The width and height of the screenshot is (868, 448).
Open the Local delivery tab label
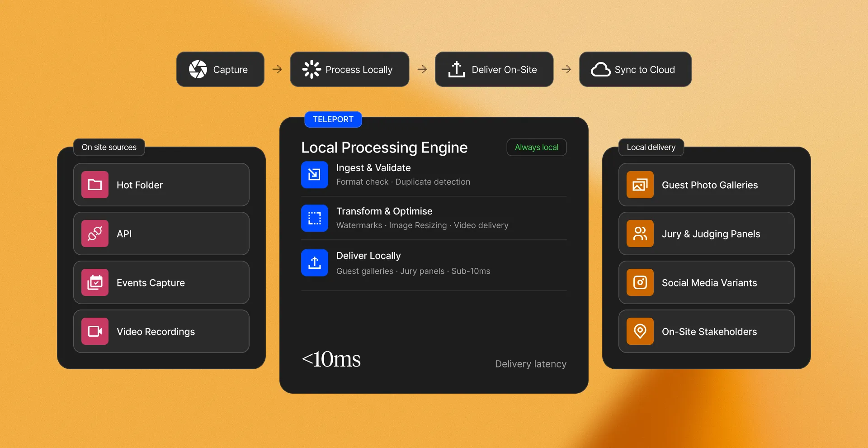(x=651, y=147)
